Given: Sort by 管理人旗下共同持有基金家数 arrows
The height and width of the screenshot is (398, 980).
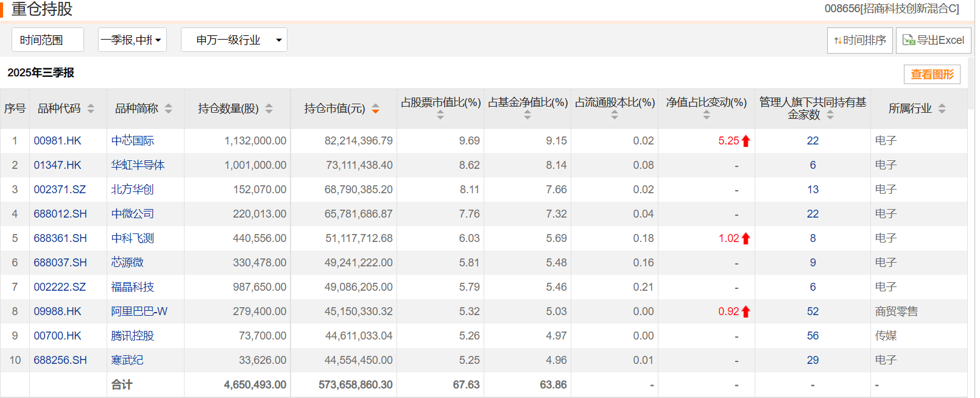Looking at the screenshot, I should click(x=830, y=115).
